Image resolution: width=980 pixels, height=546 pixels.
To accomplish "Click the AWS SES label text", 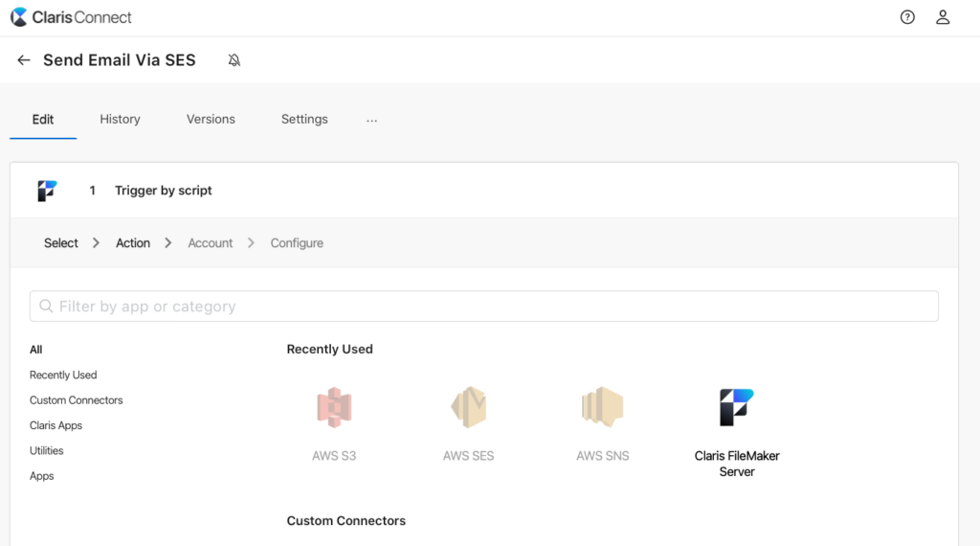I will point(468,456).
